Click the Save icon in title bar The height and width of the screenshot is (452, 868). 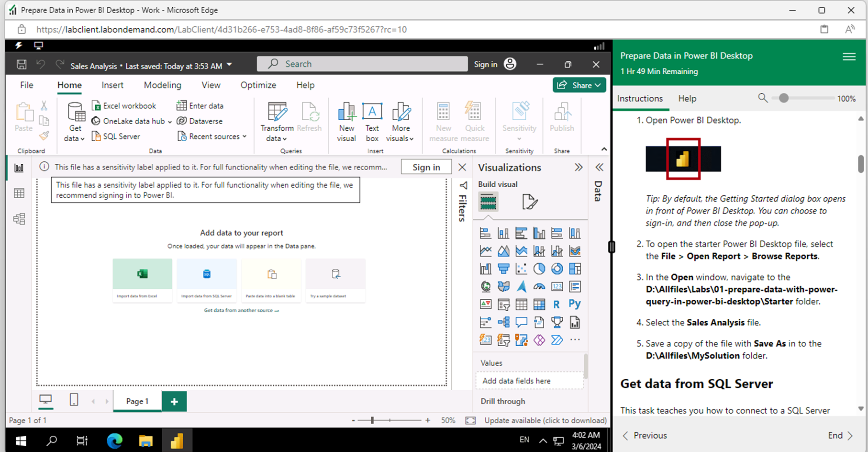[22, 64]
